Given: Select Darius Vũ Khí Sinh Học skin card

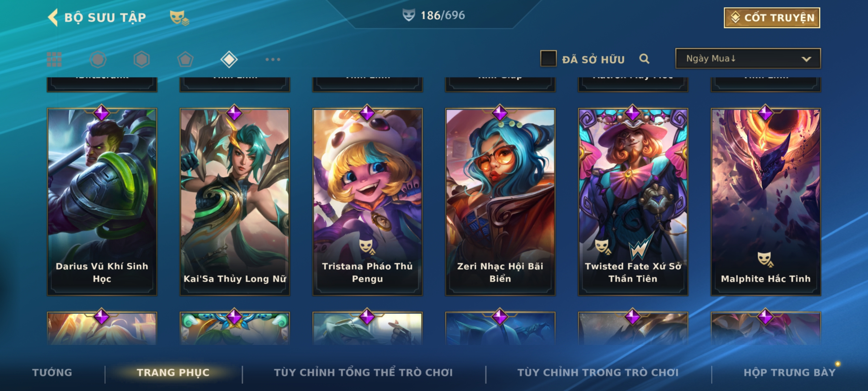Looking at the screenshot, I should point(102,202).
